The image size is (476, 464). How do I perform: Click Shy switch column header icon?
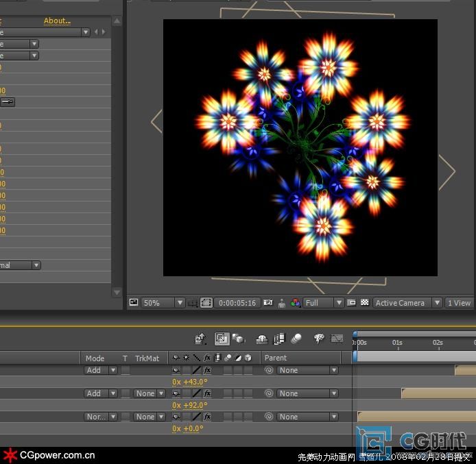pyautogui.click(x=176, y=358)
